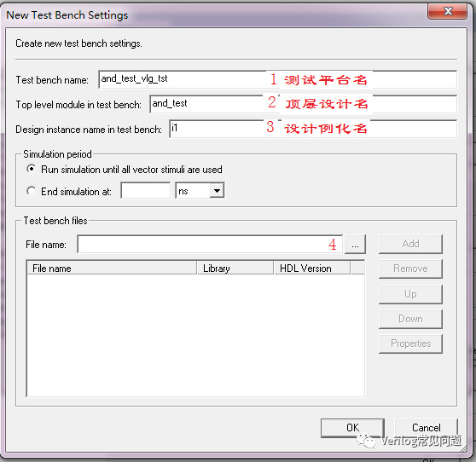This screenshot has height=462, width=476.
Task: Click the Down button
Action: (410, 319)
